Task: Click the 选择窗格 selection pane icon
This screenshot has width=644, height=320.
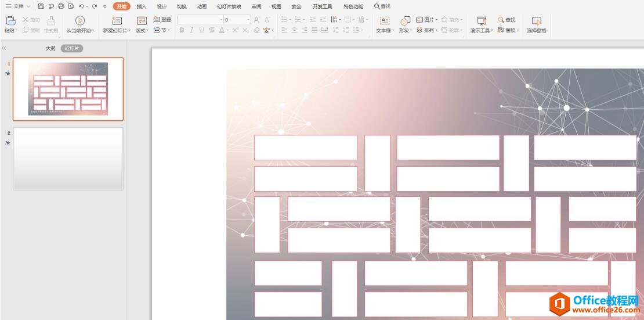Action: coord(536,21)
